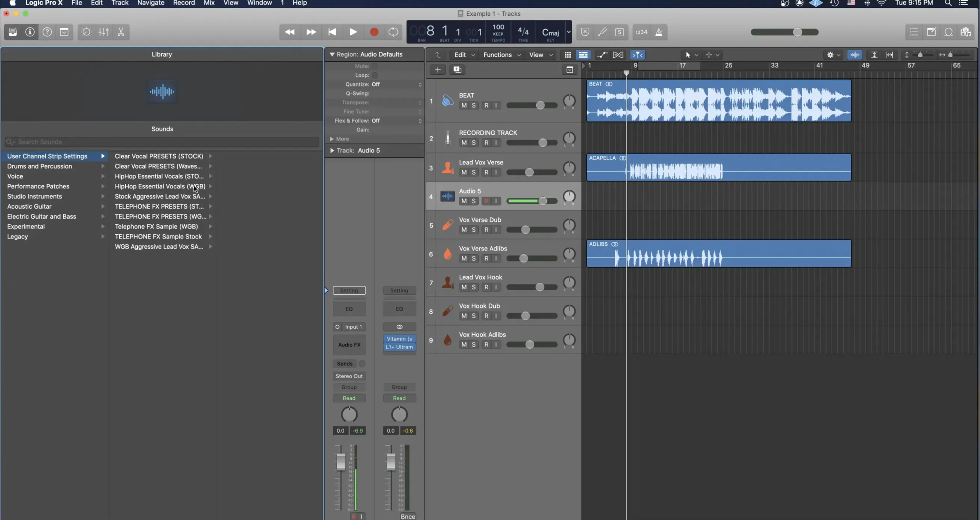This screenshot has width=980, height=520.
Task: Click the Stereo Out output button
Action: point(349,376)
